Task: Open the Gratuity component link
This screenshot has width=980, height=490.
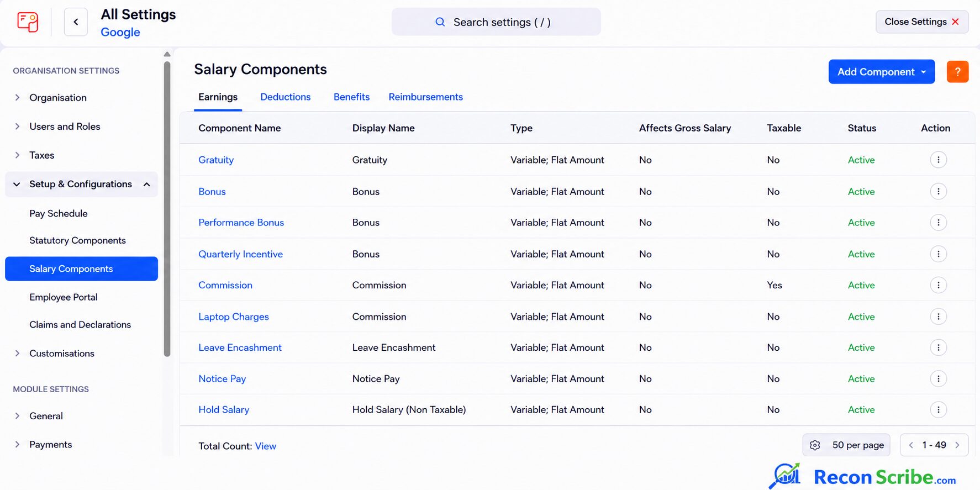Action: point(216,160)
